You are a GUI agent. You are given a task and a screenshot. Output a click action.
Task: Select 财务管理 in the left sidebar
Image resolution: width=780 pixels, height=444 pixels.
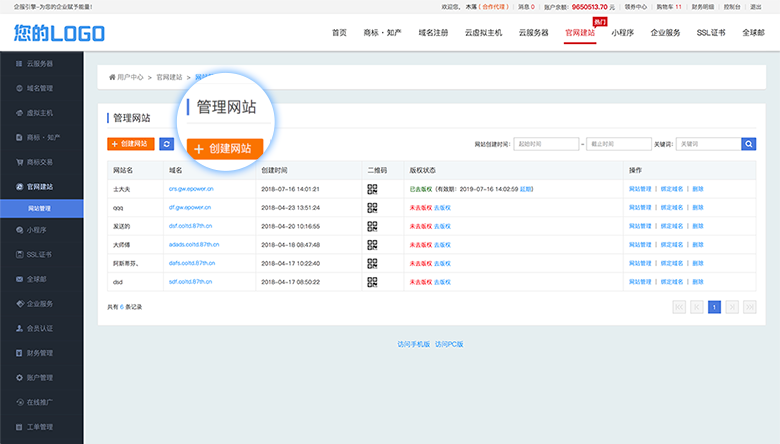tap(40, 352)
